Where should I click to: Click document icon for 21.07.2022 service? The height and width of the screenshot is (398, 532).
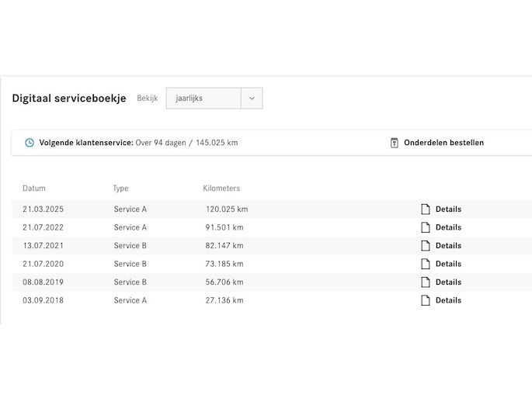[x=425, y=227]
